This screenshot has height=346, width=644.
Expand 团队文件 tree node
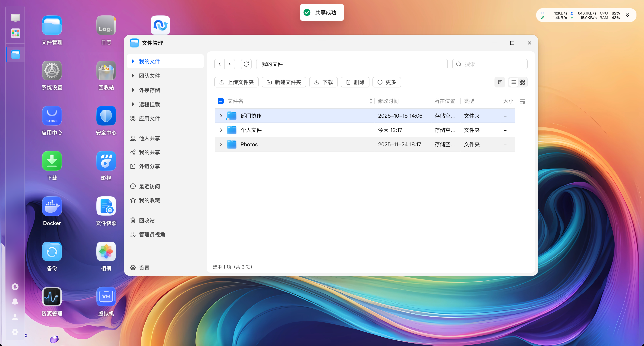click(133, 76)
